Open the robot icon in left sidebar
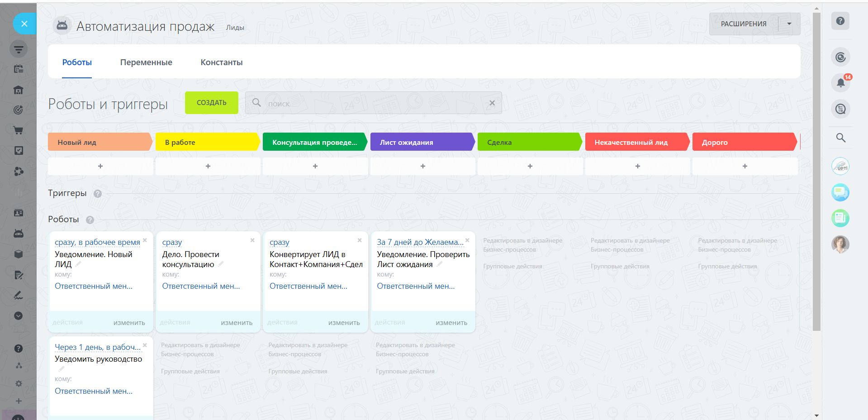The image size is (868, 420). [19, 234]
